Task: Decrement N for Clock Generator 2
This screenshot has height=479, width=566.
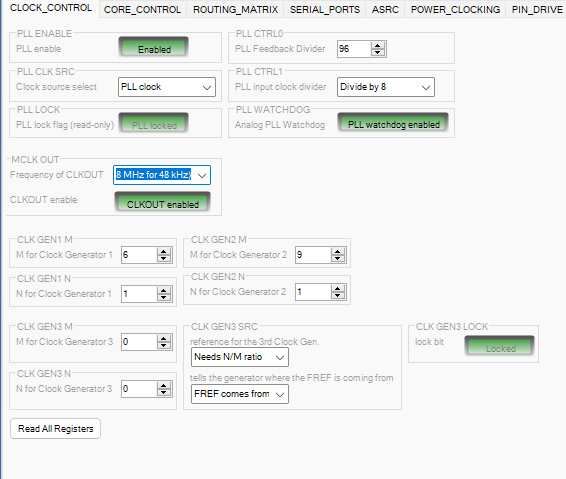Action: [x=338, y=296]
